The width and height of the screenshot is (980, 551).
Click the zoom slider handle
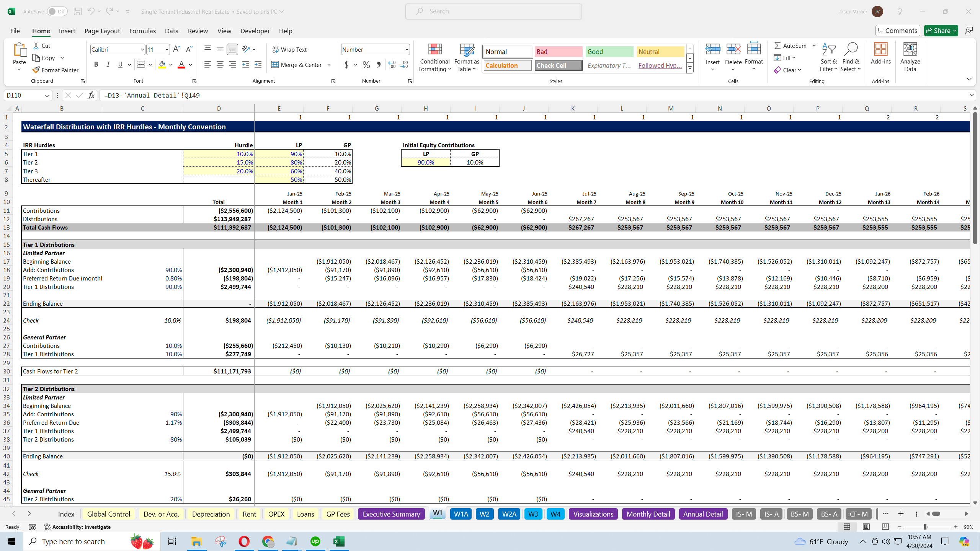click(x=926, y=527)
